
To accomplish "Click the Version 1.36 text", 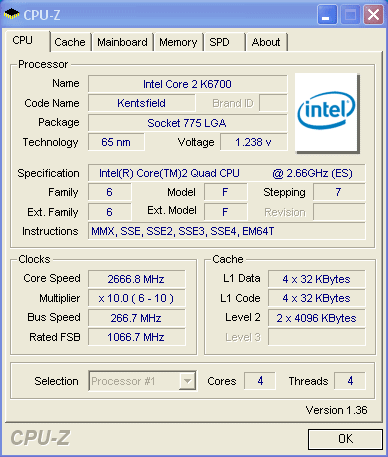I will tap(336, 410).
